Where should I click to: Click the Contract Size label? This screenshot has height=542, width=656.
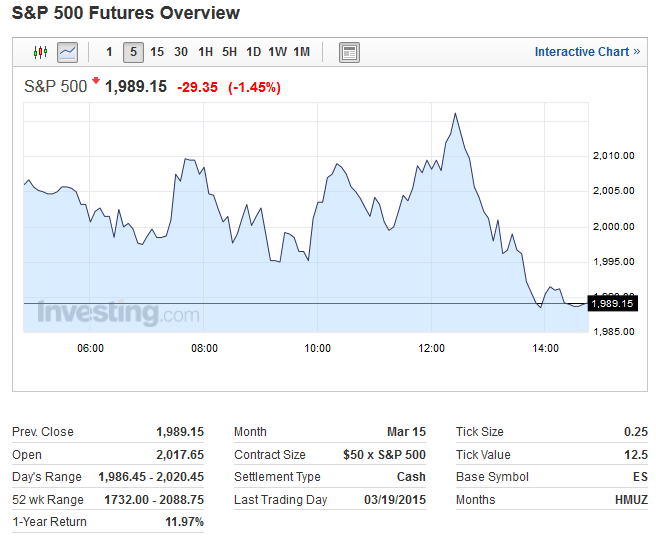pos(270,455)
